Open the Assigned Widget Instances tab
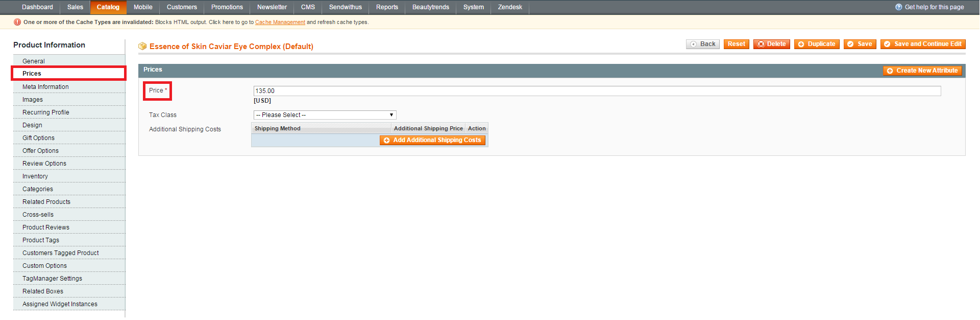Viewport: 980px width, 320px height. click(69, 304)
